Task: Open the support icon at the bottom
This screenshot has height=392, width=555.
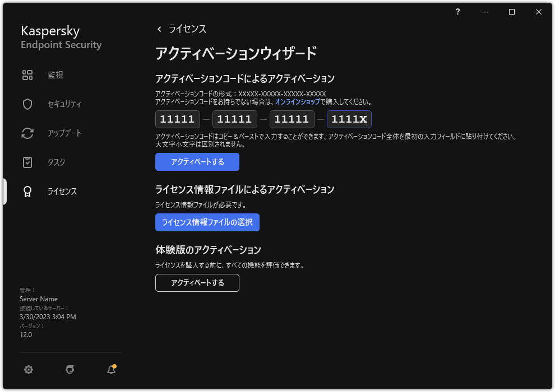Action: 70,370
